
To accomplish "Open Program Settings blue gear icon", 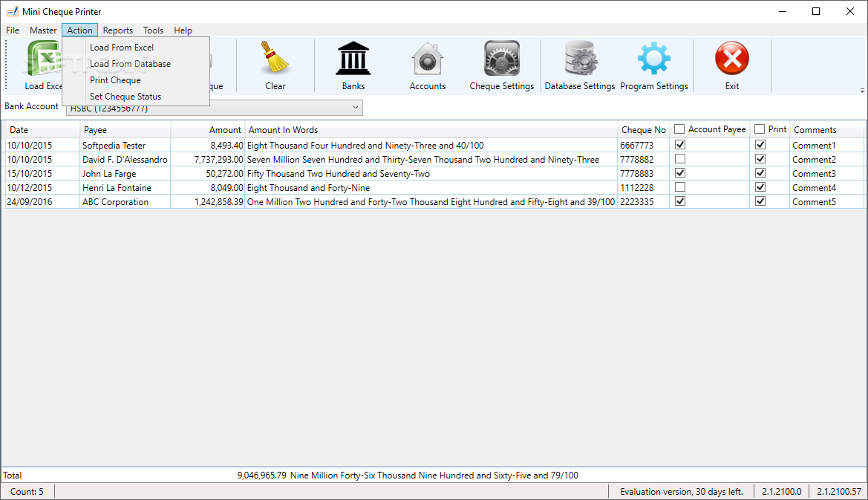I will [x=653, y=58].
